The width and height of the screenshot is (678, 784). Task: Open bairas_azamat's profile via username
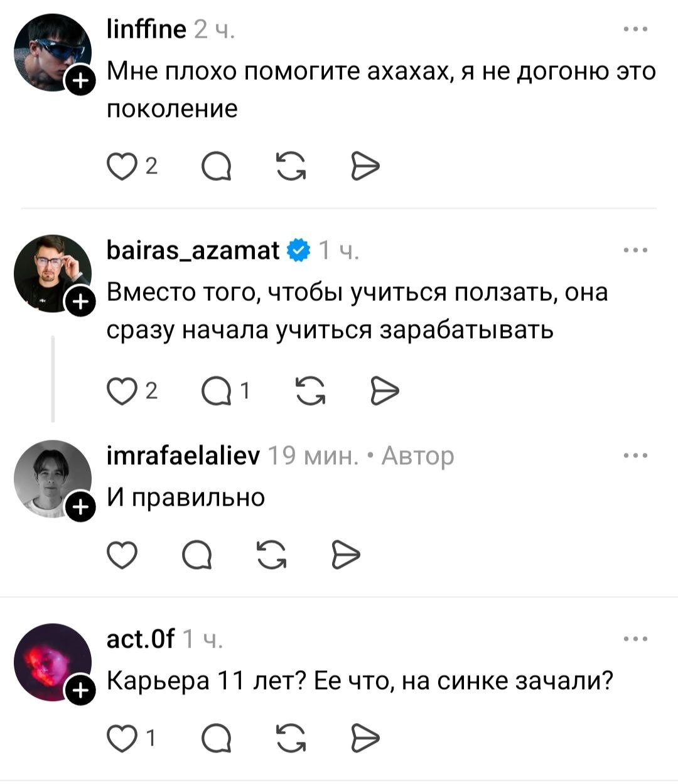pyautogui.click(x=193, y=251)
